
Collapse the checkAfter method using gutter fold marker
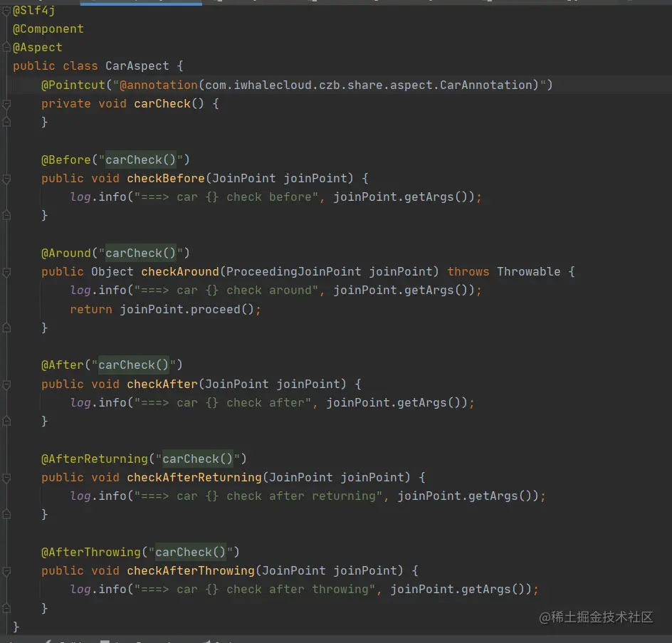6,385
